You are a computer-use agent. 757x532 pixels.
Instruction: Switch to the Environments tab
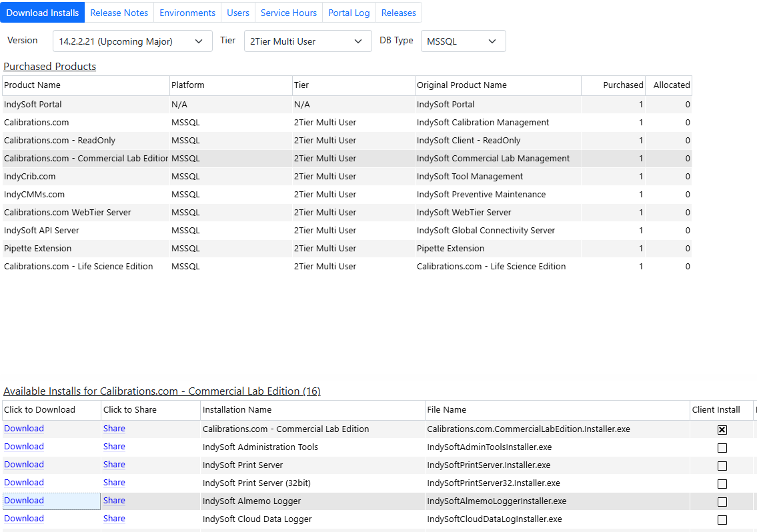[x=187, y=13]
